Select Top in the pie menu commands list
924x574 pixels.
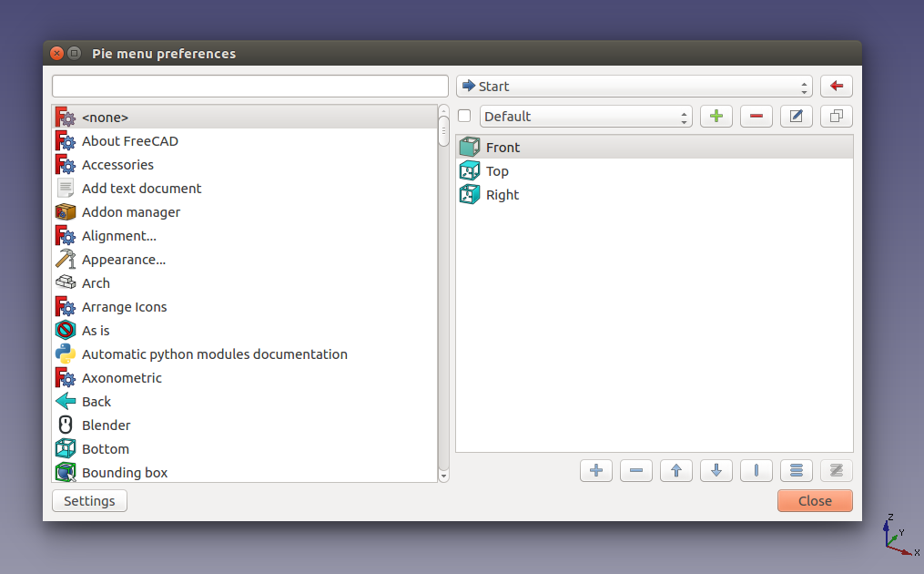pos(496,170)
